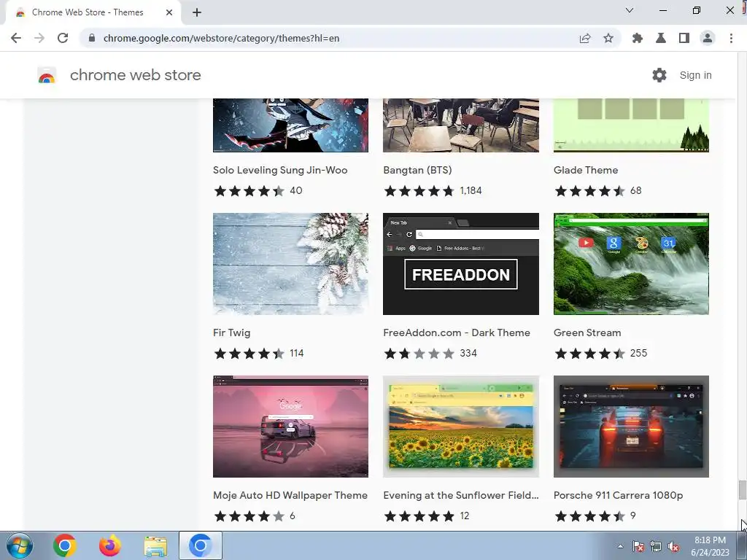This screenshot has height=560, width=747.
Task: Click the Bangtan (BTS) title
Action: pos(417,170)
